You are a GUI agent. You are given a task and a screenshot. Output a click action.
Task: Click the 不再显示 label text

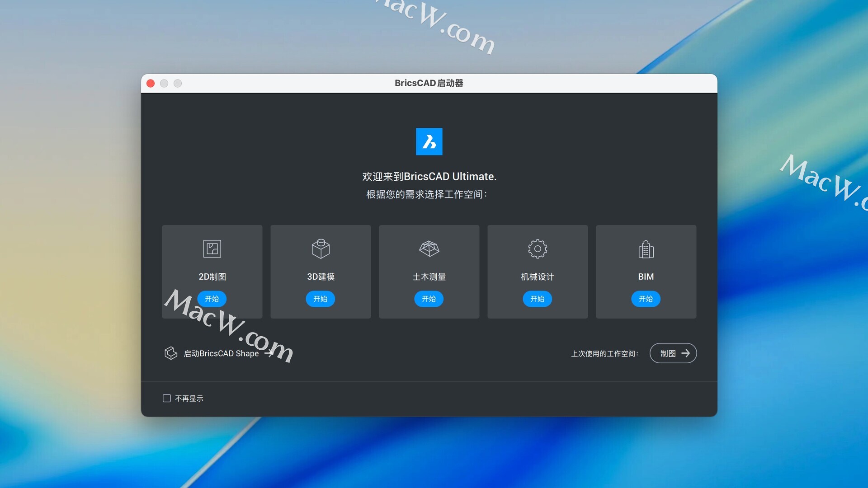click(189, 398)
